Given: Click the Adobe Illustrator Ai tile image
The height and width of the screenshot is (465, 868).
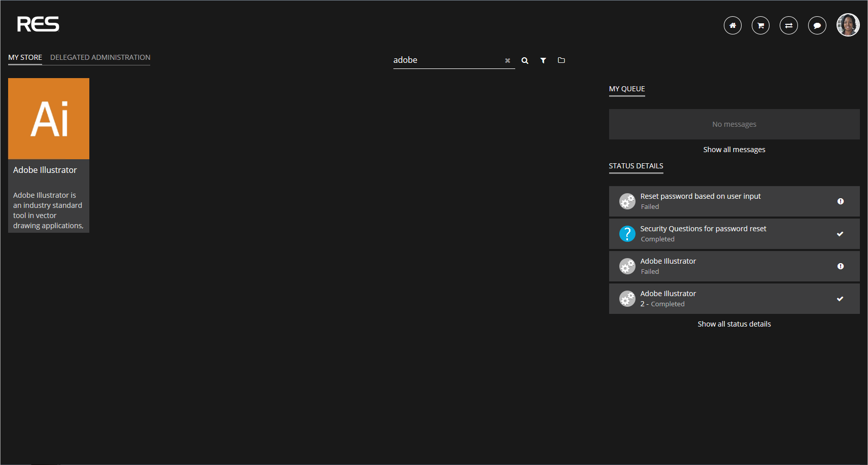Looking at the screenshot, I should (x=49, y=119).
